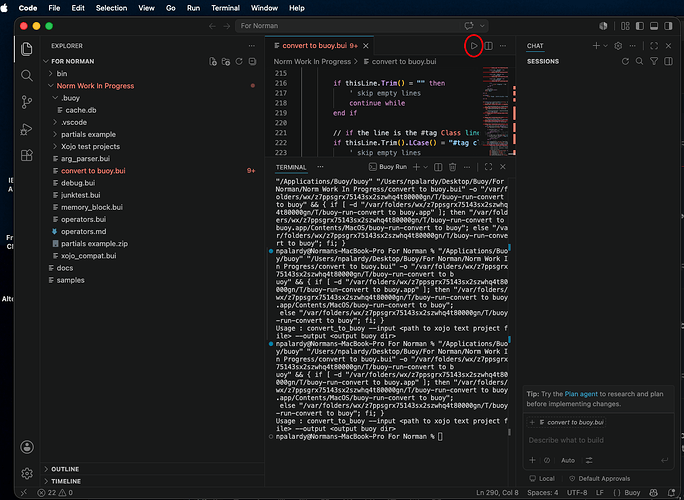This screenshot has height=500, width=684.
Task: Open editor More Actions menu
Action: (x=503, y=46)
